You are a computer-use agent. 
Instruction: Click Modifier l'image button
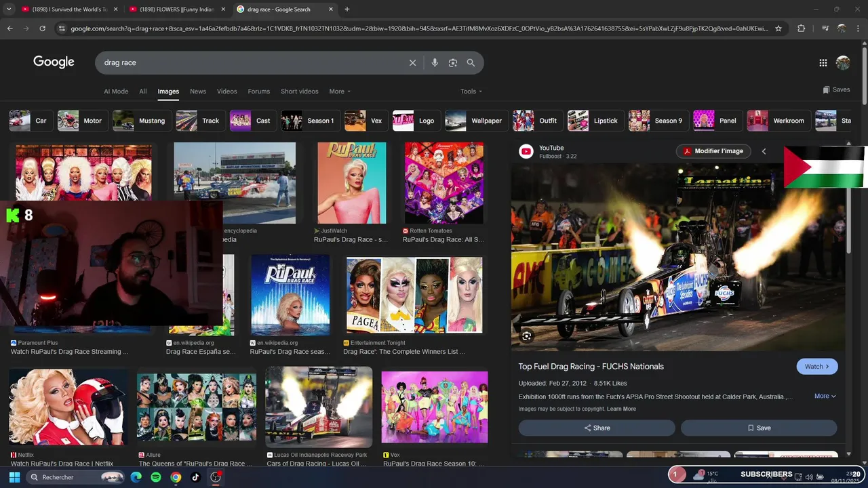pyautogui.click(x=713, y=151)
